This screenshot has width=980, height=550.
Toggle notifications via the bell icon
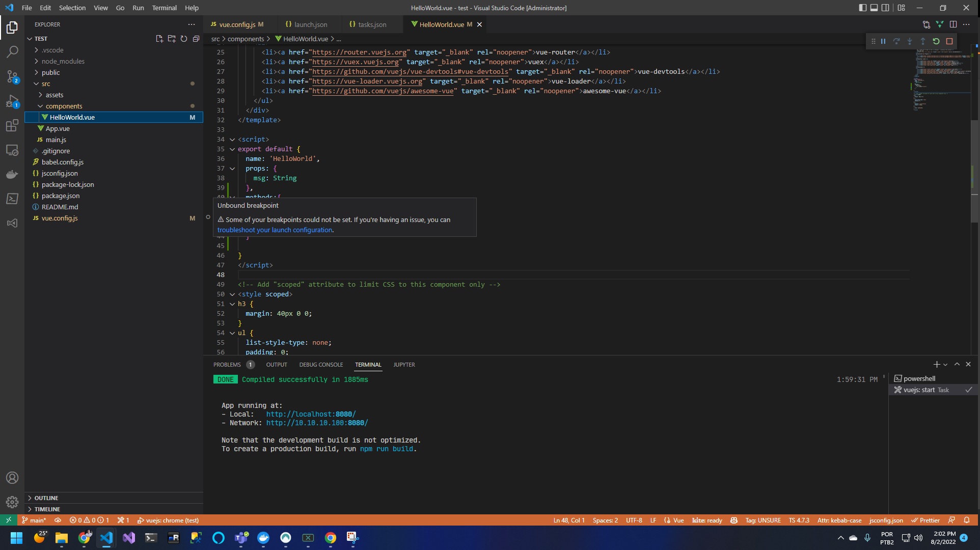(x=967, y=520)
